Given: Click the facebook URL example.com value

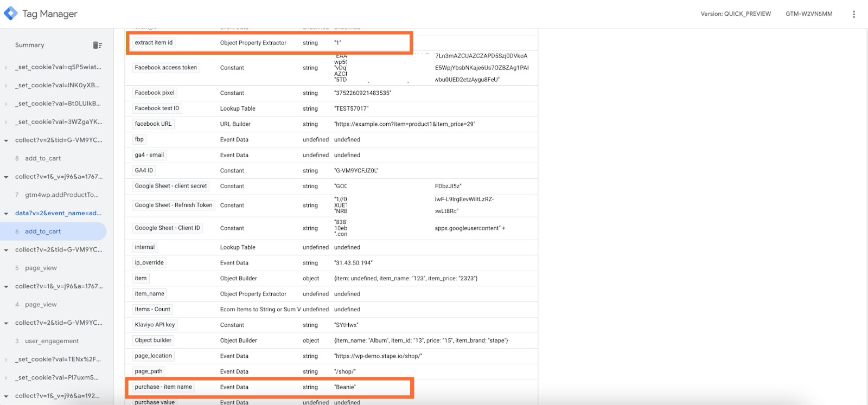Looking at the screenshot, I should (x=405, y=124).
